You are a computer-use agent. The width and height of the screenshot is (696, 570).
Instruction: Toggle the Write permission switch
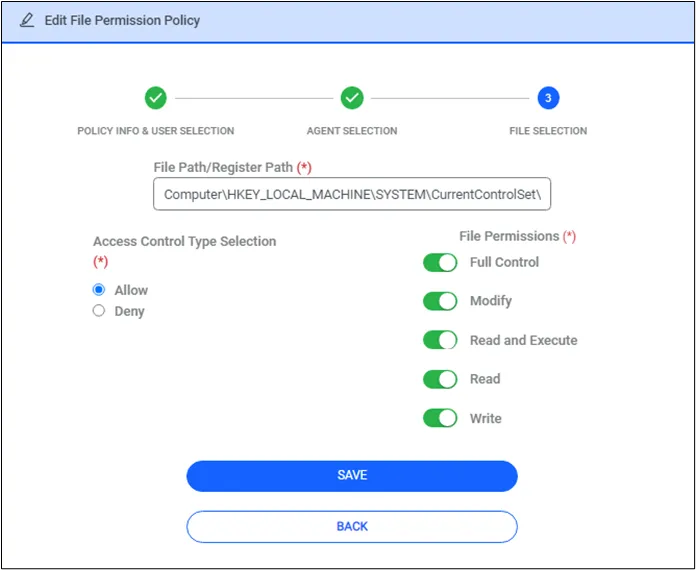tap(440, 418)
